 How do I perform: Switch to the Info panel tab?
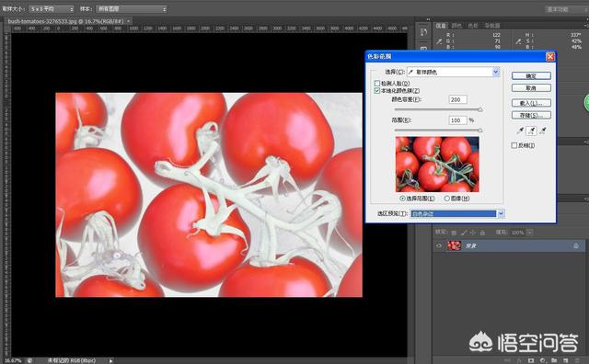tap(441, 26)
